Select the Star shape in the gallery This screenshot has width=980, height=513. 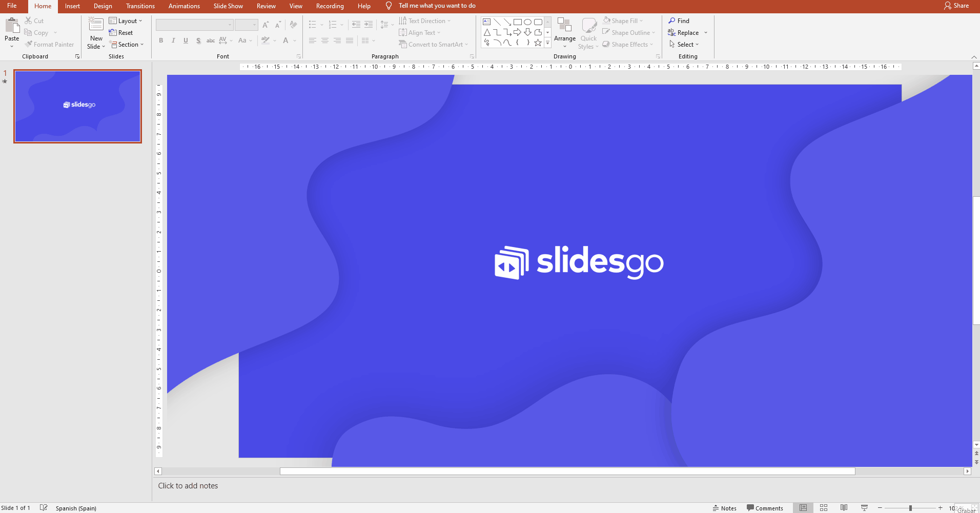coord(538,43)
